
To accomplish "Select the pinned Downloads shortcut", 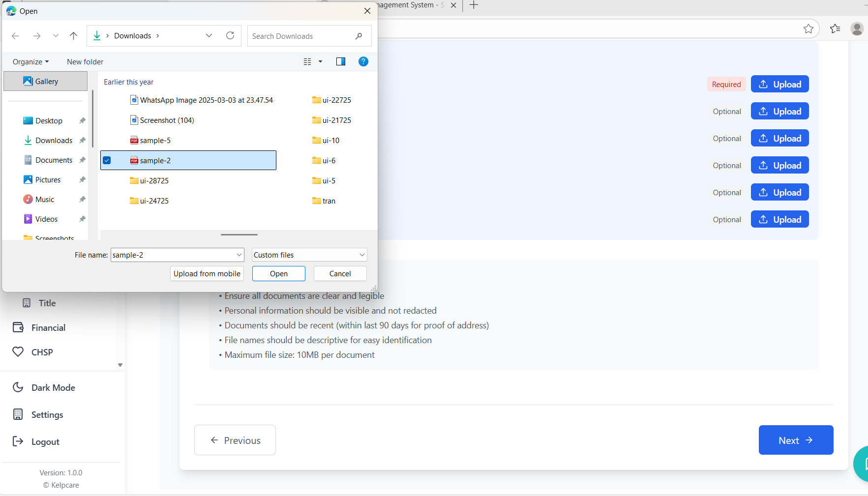I will click(54, 140).
